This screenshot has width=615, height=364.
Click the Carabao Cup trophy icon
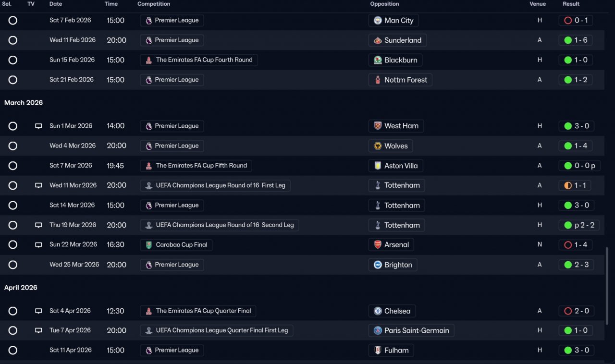[x=148, y=245]
